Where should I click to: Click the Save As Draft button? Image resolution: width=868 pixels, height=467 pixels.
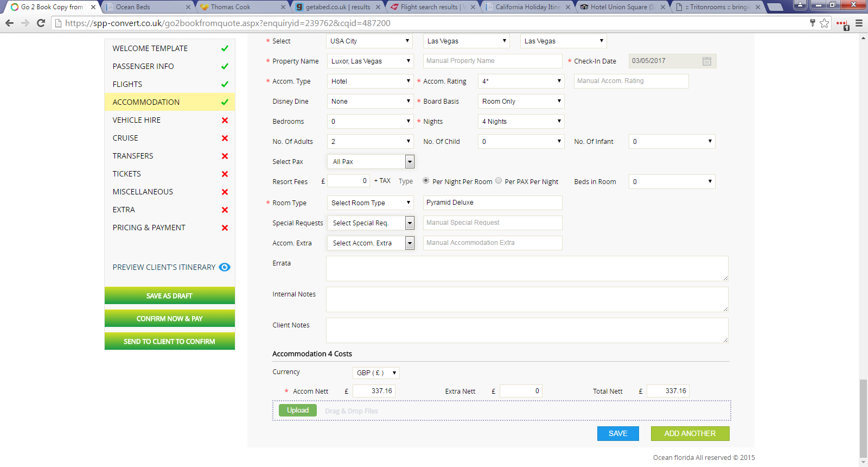170,296
